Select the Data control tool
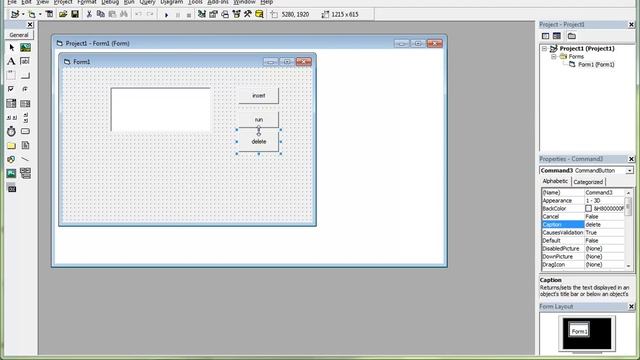The width and height of the screenshot is (640, 360). click(x=25, y=173)
